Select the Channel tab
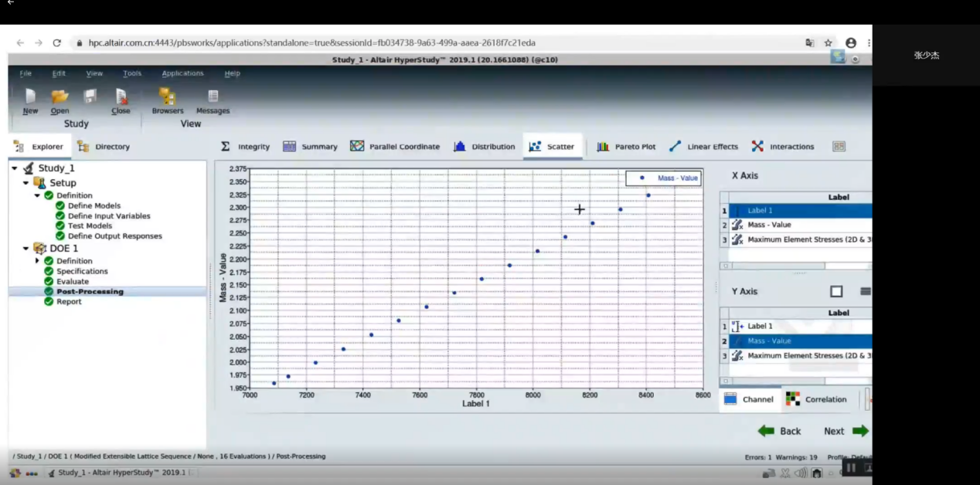980x485 pixels. pyautogui.click(x=749, y=399)
